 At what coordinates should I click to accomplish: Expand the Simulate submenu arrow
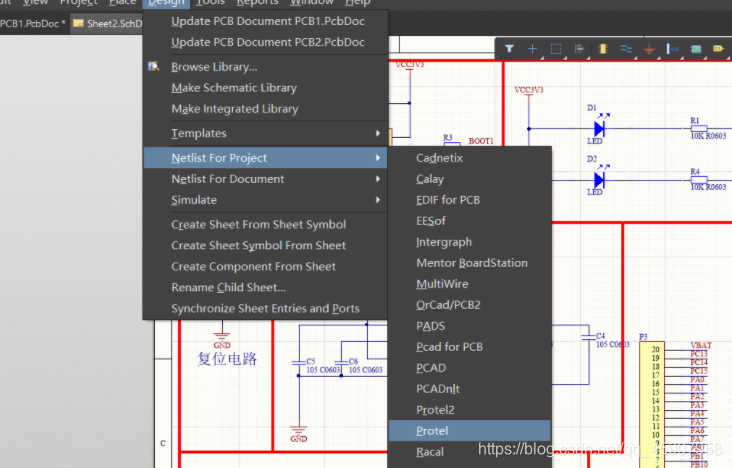(x=378, y=200)
